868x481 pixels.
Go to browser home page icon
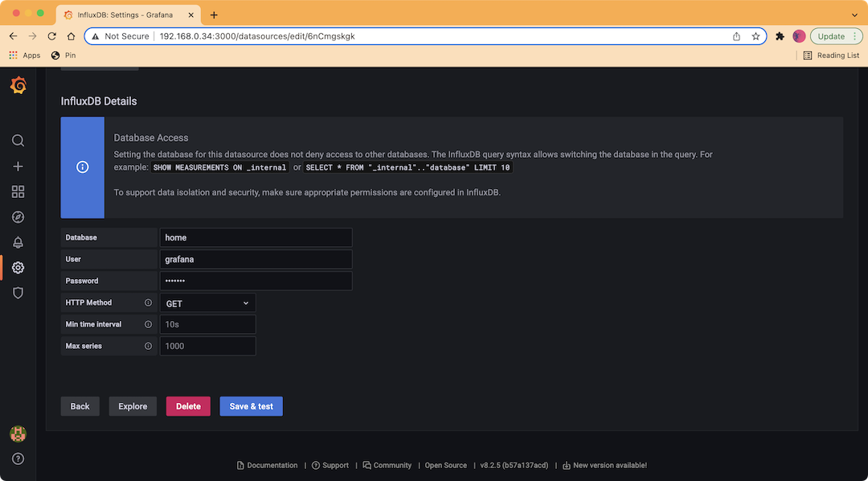point(71,36)
